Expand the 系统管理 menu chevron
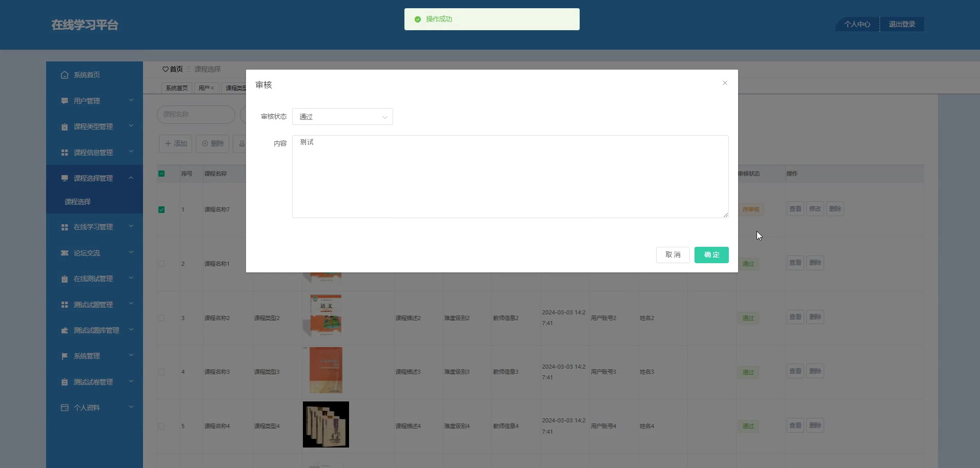The height and width of the screenshot is (468, 980). tap(131, 355)
